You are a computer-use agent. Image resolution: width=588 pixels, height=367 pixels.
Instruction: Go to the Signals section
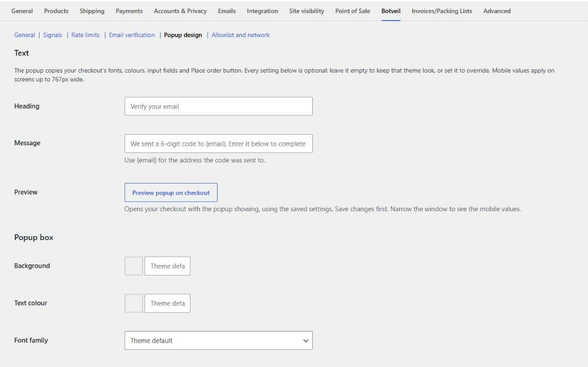point(53,35)
